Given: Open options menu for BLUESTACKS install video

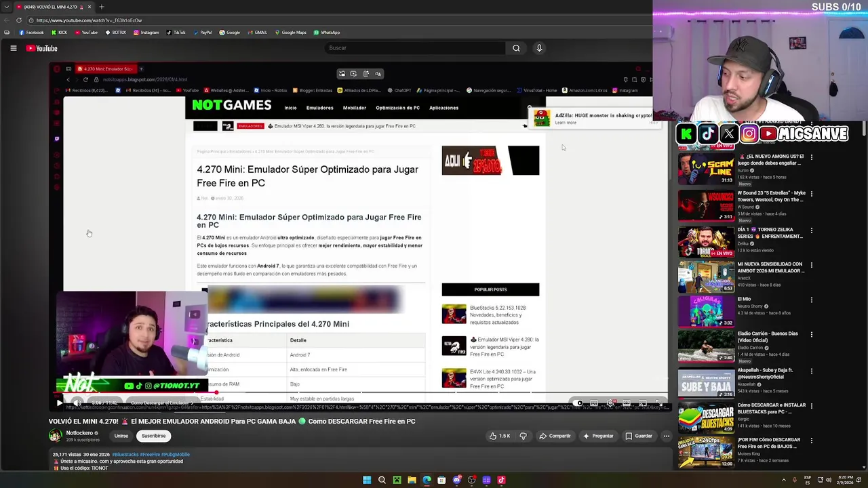Looking at the screenshot, I should [x=811, y=406].
